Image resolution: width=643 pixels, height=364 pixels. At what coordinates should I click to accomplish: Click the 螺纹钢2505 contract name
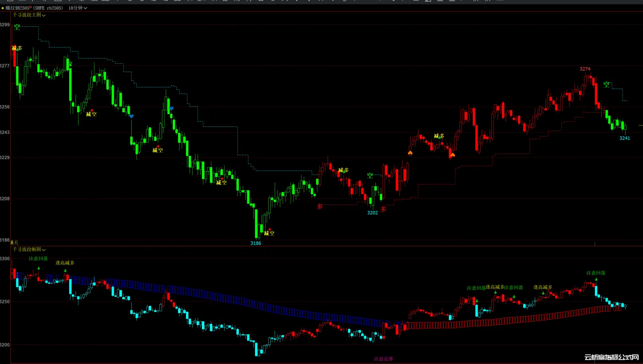(18, 8)
